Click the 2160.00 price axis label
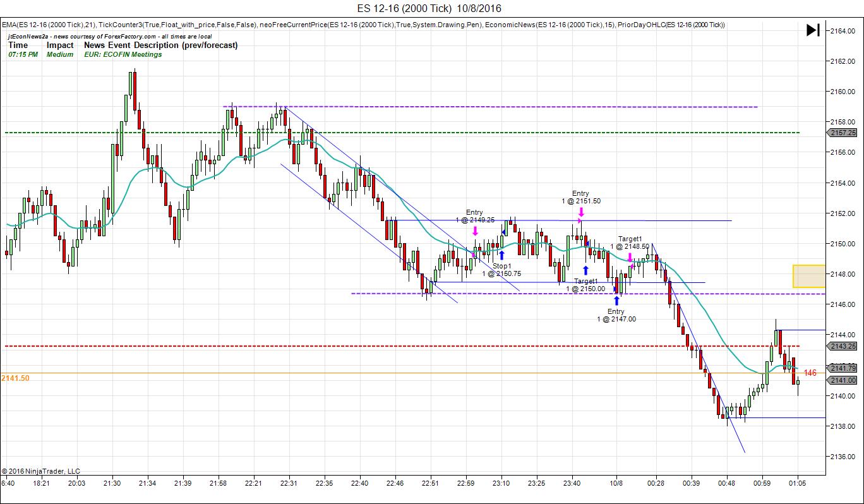Viewport: 864px width, 504px height. coord(843,92)
